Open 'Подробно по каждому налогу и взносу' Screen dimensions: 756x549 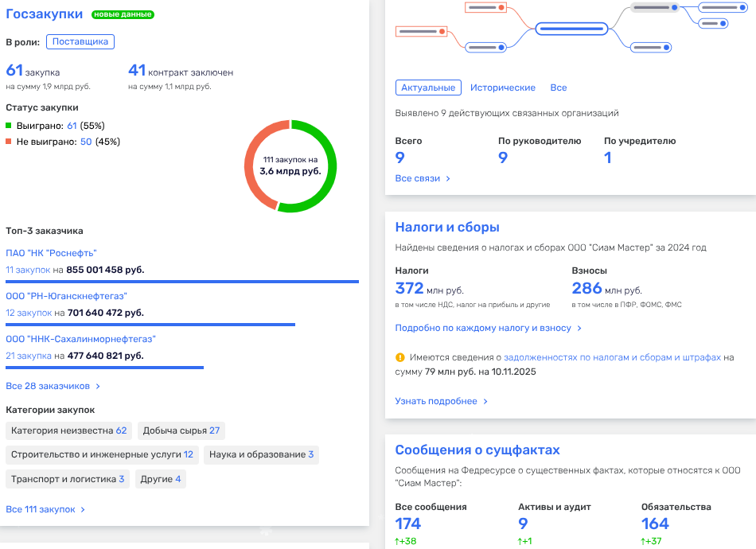tap(488, 328)
